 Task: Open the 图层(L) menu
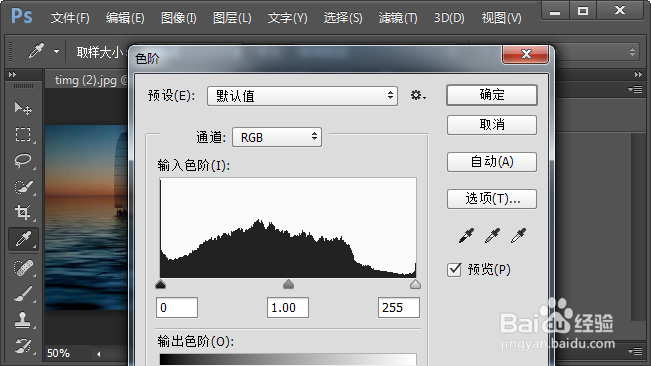click(x=232, y=18)
